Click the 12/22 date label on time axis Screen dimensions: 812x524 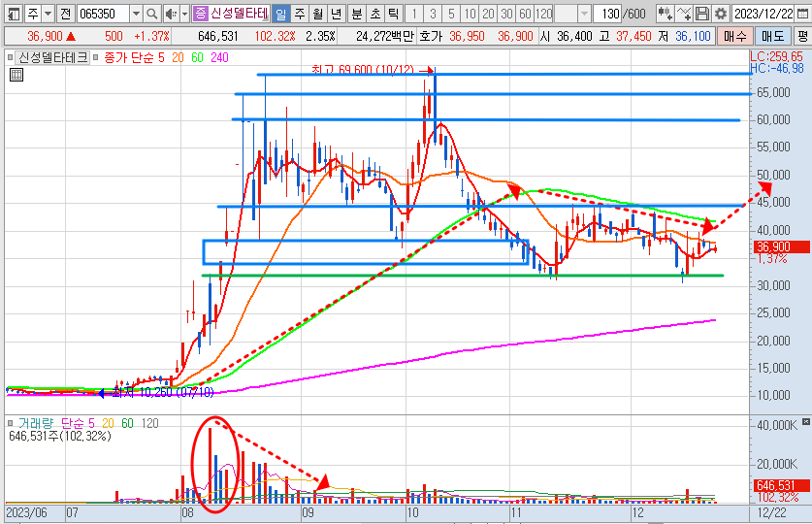tap(771, 512)
